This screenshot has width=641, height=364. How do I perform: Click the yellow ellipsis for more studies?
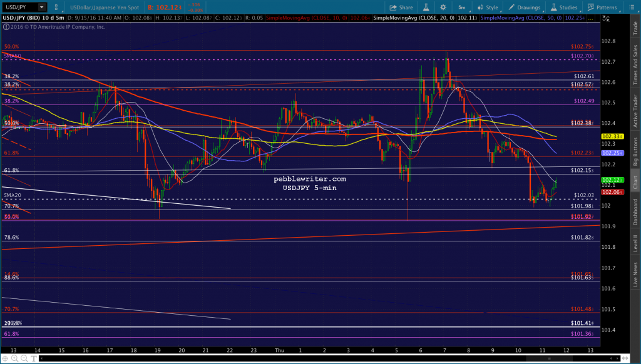coord(590,18)
